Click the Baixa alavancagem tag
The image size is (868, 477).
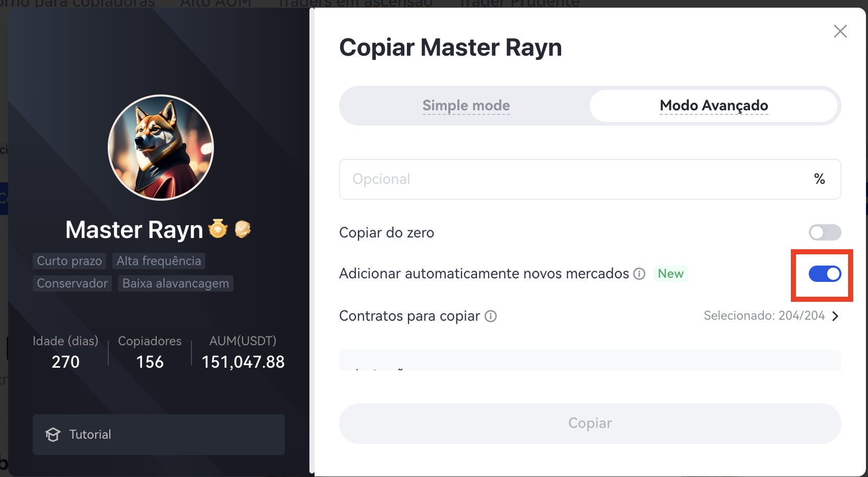coord(176,283)
